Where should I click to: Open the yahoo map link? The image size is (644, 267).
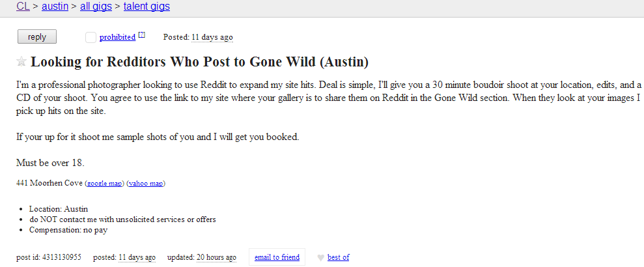146,184
